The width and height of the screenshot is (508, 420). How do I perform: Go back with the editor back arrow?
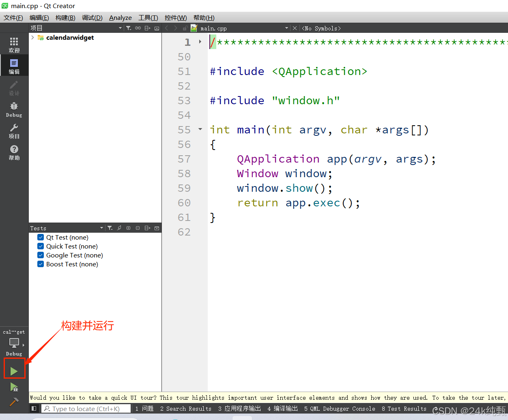(x=167, y=28)
